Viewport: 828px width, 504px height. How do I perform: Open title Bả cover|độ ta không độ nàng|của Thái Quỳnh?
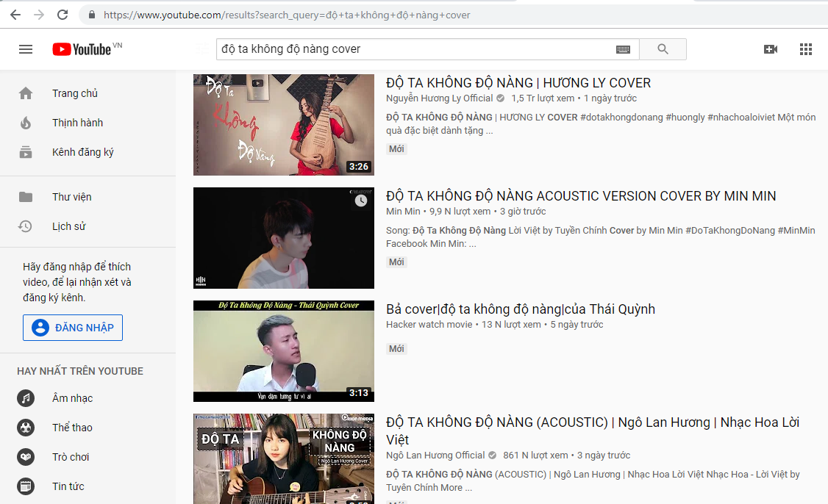tap(520, 309)
